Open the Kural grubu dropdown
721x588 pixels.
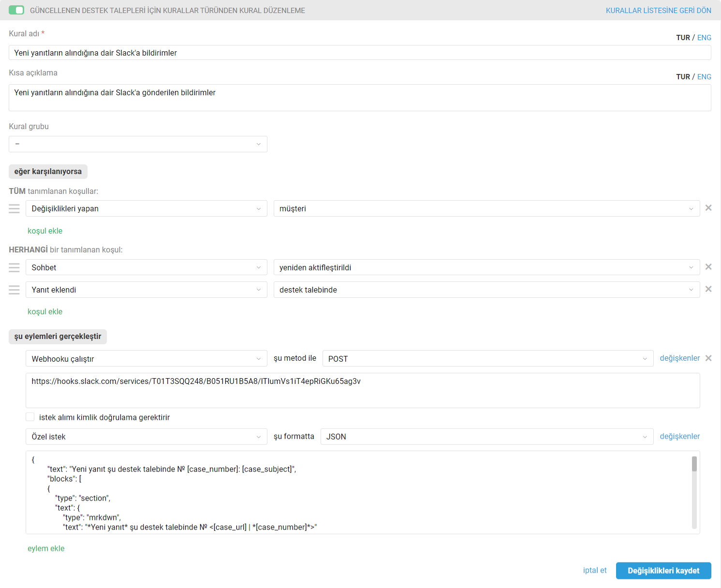point(138,144)
